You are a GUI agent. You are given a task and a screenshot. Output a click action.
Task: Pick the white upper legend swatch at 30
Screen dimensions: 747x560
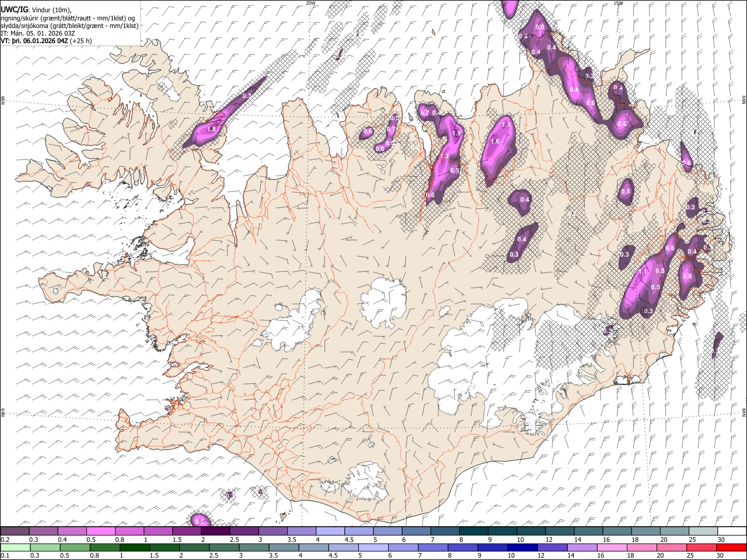[732, 531]
